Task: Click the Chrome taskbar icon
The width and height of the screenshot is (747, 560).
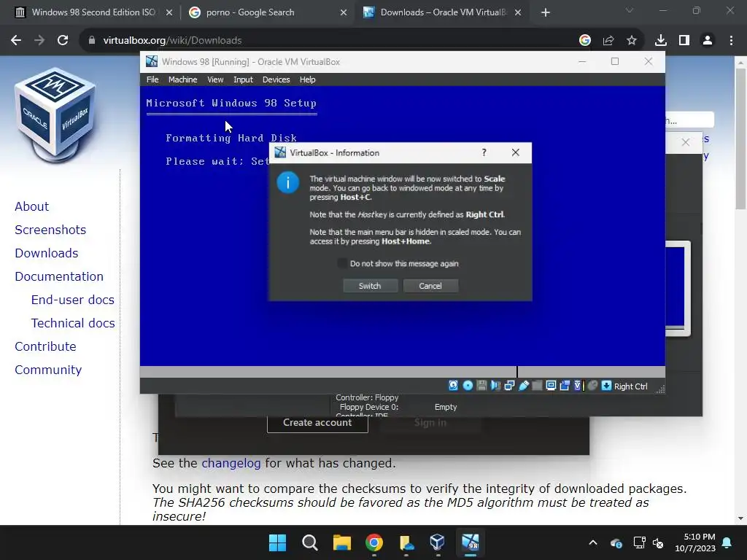Action: pos(374,542)
